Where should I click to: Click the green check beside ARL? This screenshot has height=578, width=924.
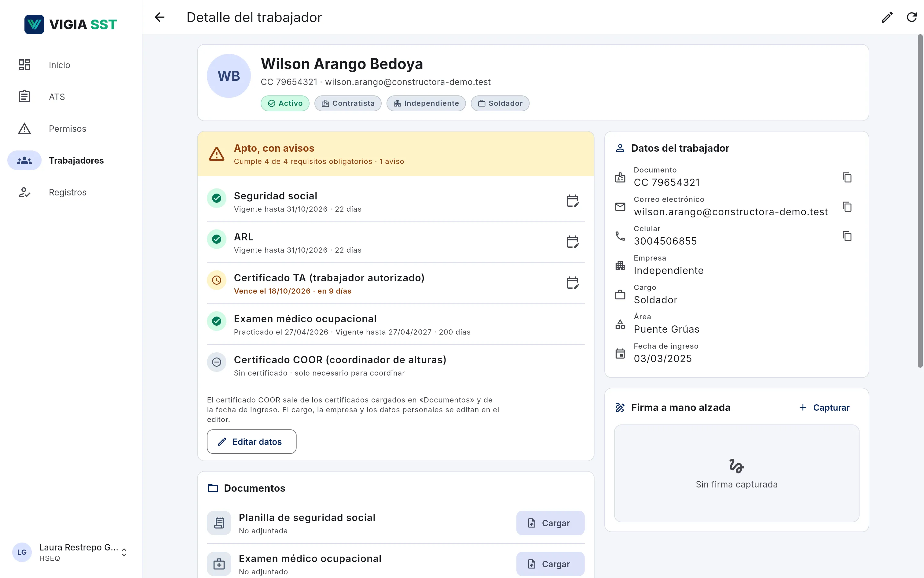pyautogui.click(x=217, y=239)
